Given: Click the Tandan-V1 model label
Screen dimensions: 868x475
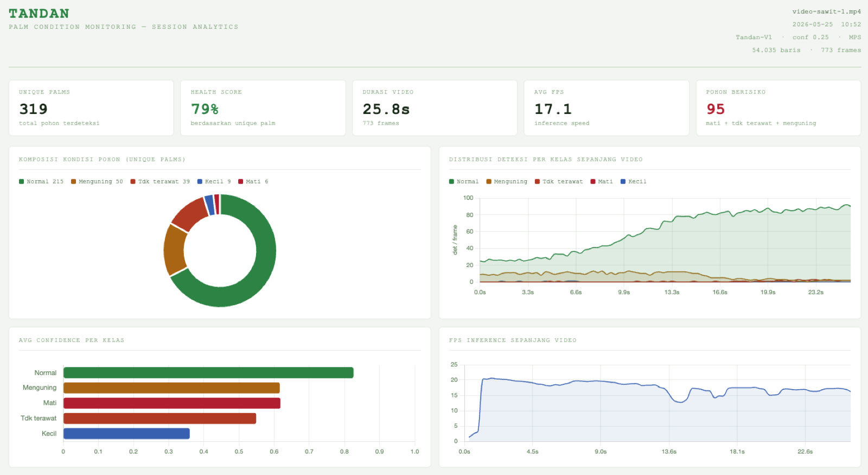Looking at the screenshot, I should pos(754,37).
